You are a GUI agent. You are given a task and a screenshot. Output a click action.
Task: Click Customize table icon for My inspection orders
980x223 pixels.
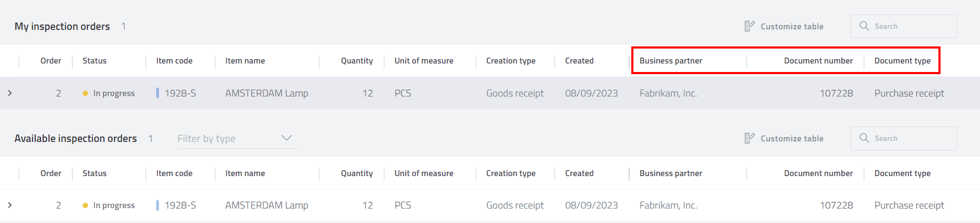[x=749, y=26]
